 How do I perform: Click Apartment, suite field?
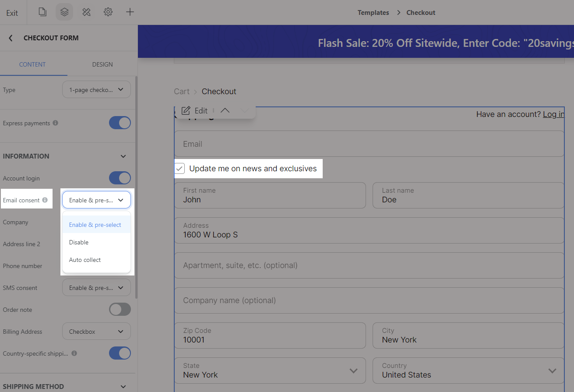coord(369,265)
